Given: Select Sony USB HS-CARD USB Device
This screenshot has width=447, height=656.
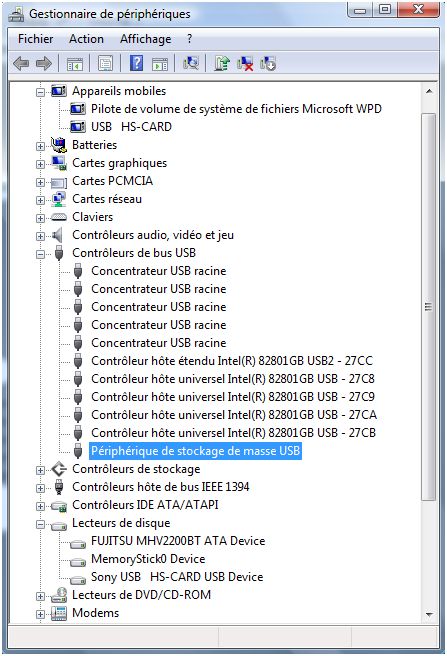Looking at the screenshot, I should (x=177, y=577).
